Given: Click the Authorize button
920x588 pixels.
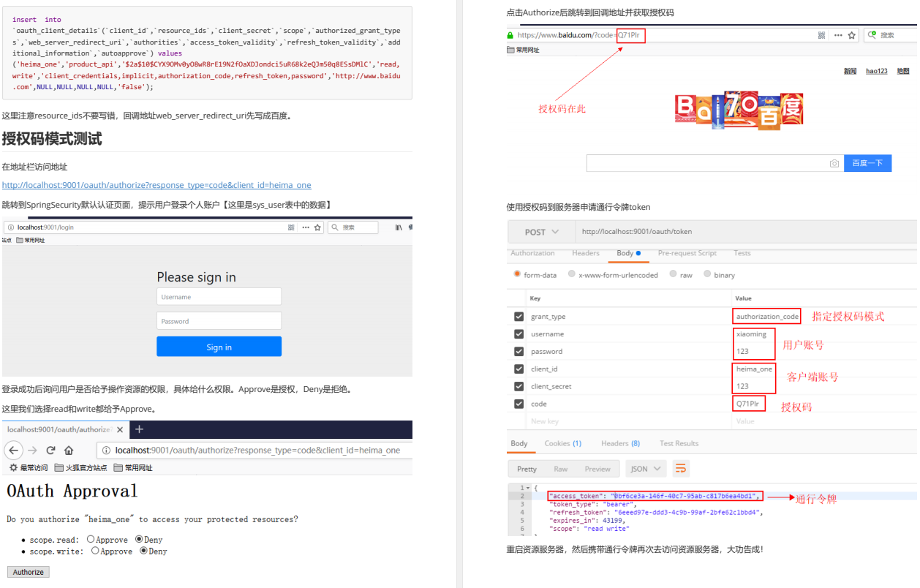Looking at the screenshot, I should click(29, 572).
